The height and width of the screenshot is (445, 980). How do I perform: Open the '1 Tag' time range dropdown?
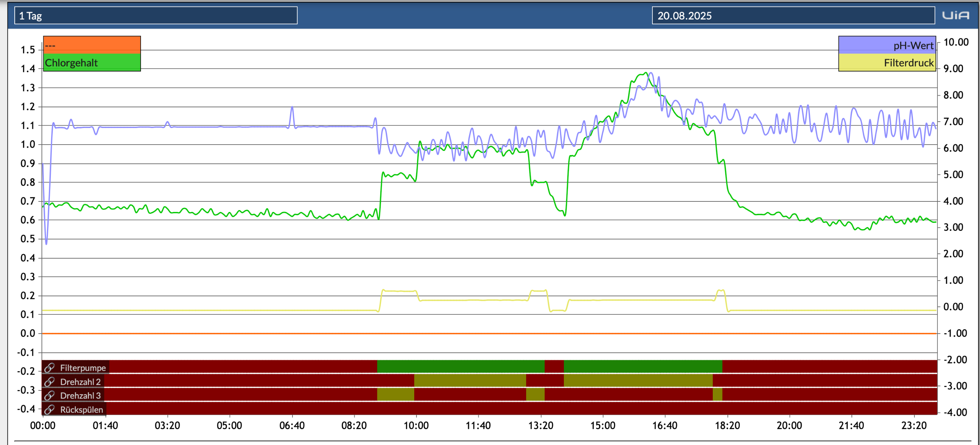[x=156, y=15]
